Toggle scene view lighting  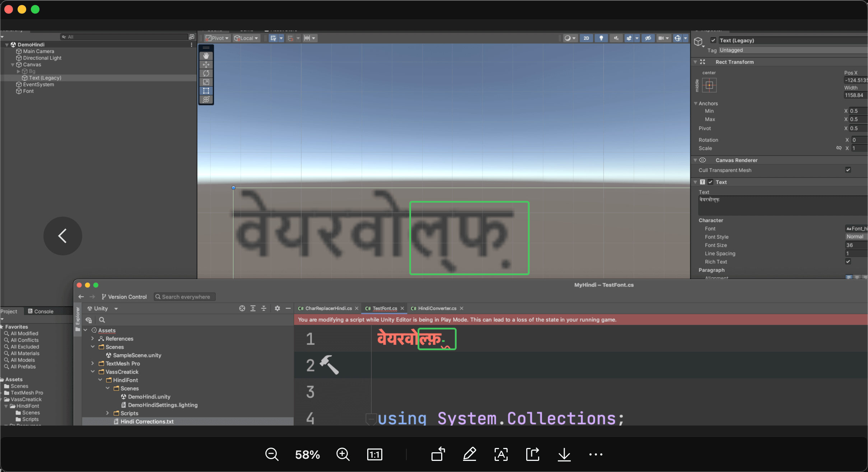[x=601, y=38]
